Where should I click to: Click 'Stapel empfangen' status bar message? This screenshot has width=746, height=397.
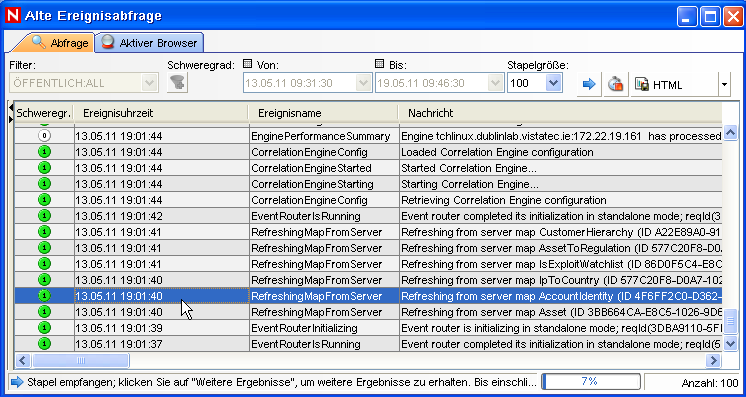pyautogui.click(x=282, y=382)
